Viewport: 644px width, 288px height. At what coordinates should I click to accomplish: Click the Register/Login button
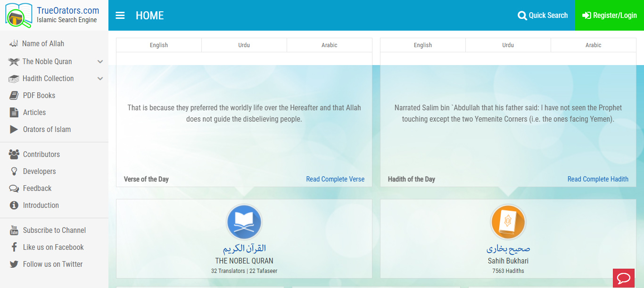[x=609, y=16]
